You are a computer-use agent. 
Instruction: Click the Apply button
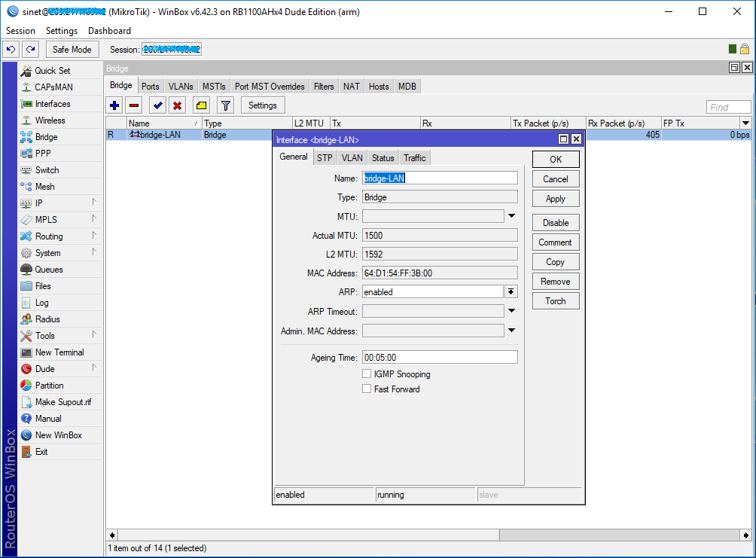(x=556, y=199)
